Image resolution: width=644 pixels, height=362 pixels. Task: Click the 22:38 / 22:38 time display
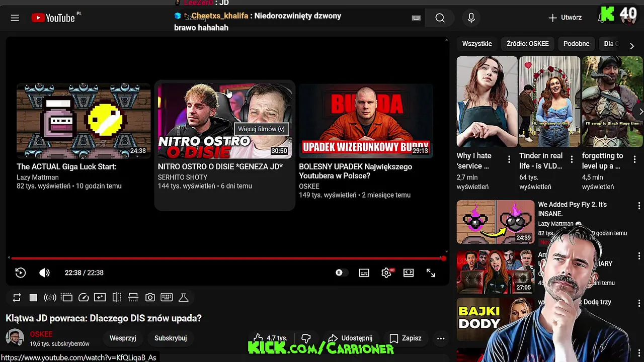[84, 273]
